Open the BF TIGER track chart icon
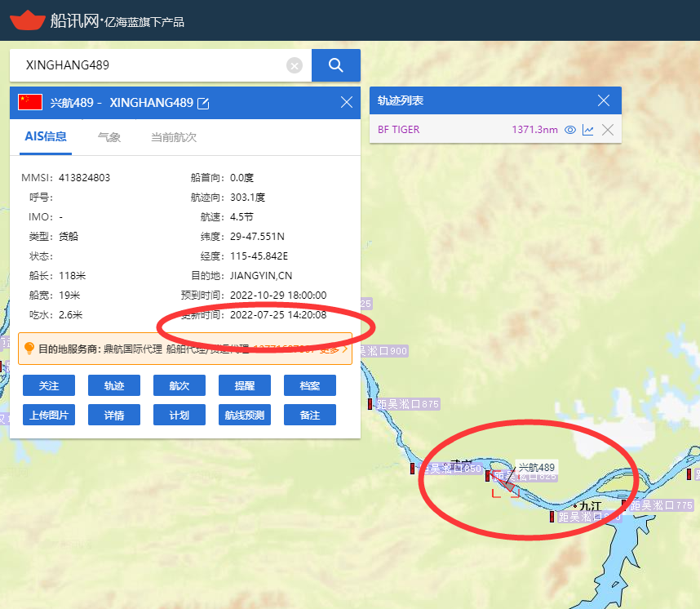This screenshot has height=609, width=700. pyautogui.click(x=588, y=130)
